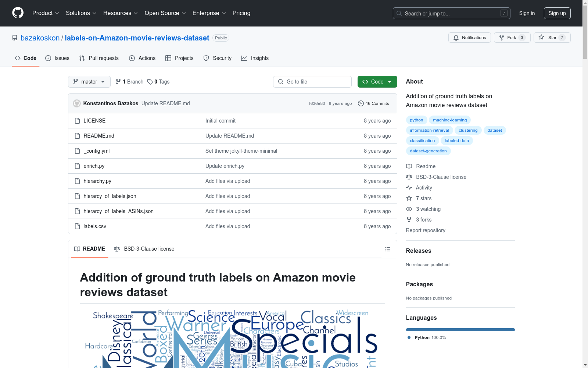Click the Update enrich.py commit message

click(x=225, y=166)
